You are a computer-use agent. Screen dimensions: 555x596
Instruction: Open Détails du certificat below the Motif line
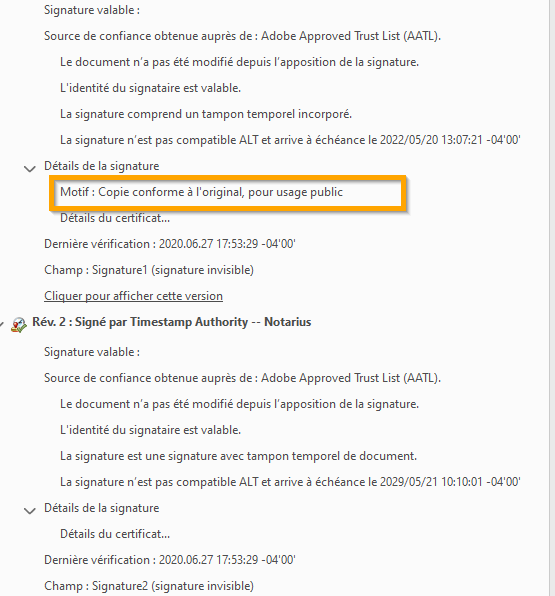(x=115, y=218)
